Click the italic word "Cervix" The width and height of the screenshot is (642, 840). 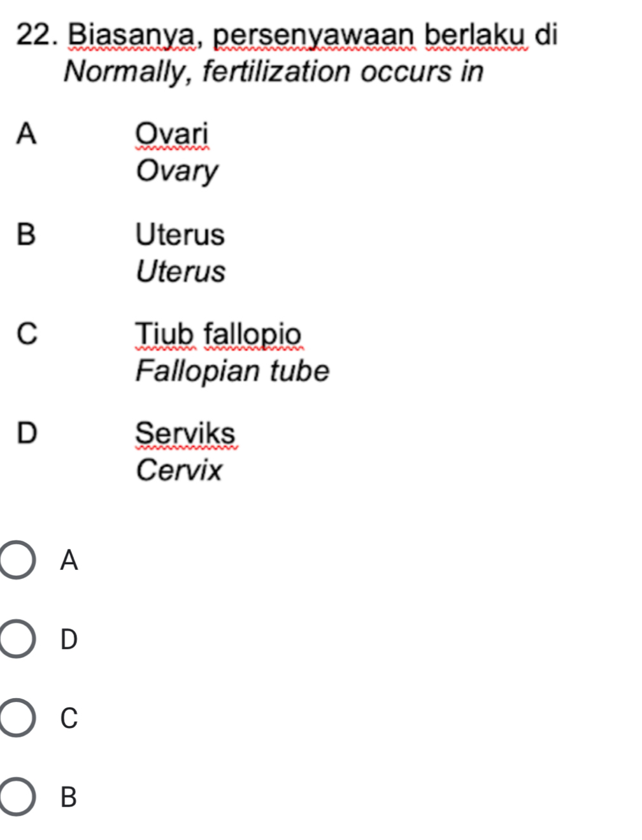[179, 471]
